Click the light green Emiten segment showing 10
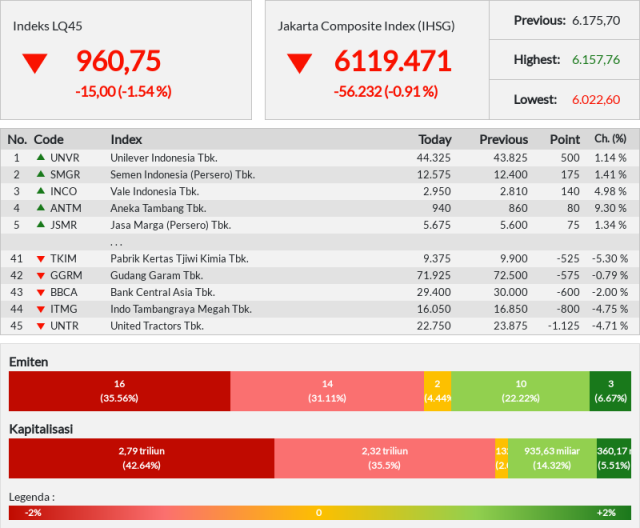 (520, 391)
